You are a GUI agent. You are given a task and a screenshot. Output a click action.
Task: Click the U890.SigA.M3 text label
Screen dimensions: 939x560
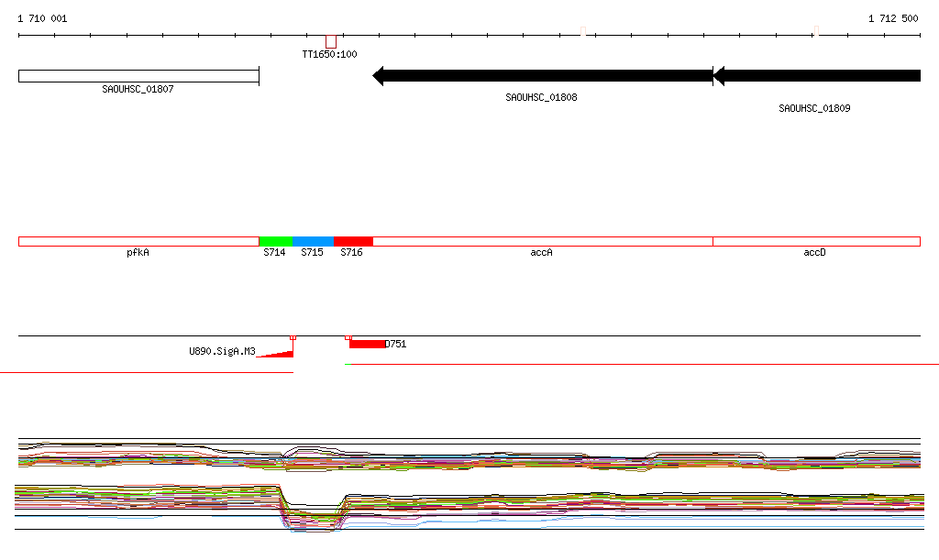(x=222, y=351)
